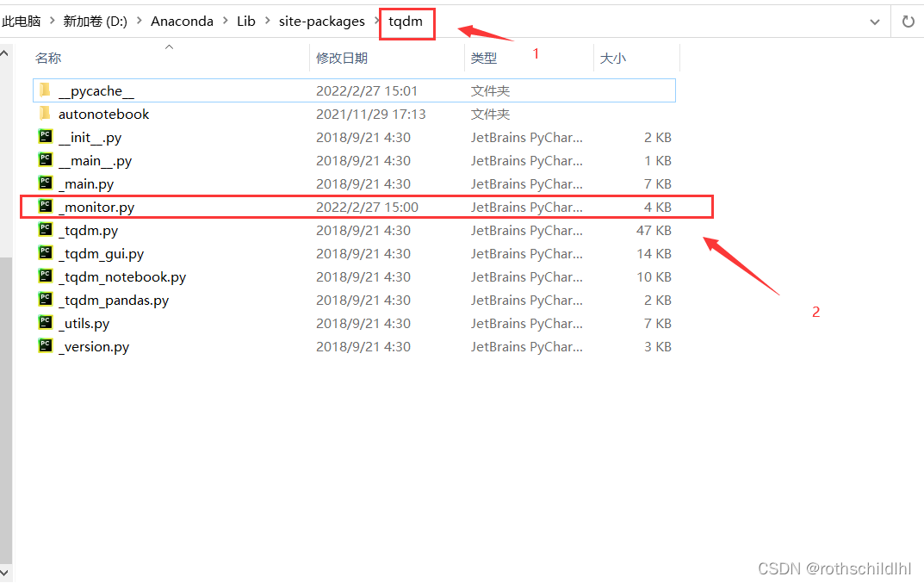Click the PyCharm icon of _version.py
The height and width of the screenshot is (583, 924).
click(x=46, y=346)
